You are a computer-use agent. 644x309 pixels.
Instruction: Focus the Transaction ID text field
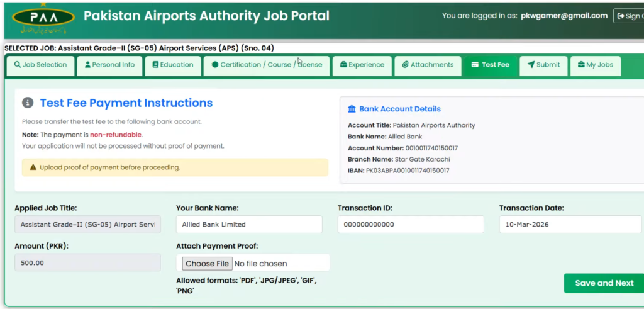(410, 225)
